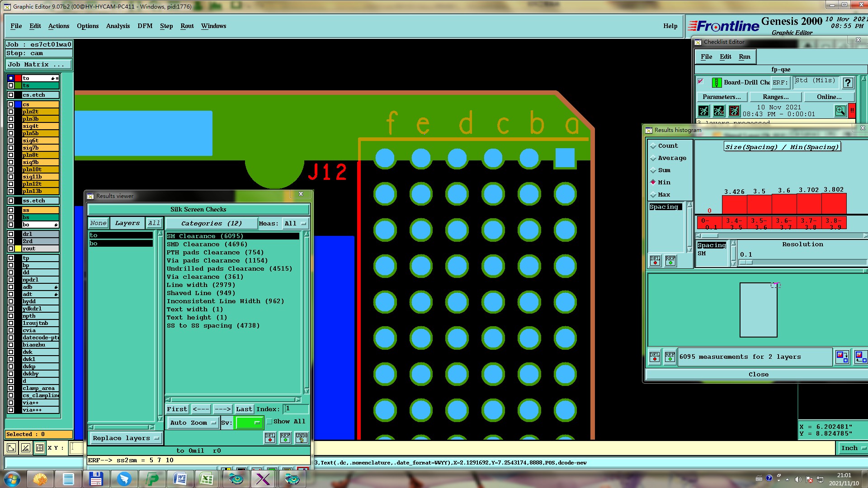Toggle checkbox of the rout layer
The image size is (868, 488).
[11, 249]
